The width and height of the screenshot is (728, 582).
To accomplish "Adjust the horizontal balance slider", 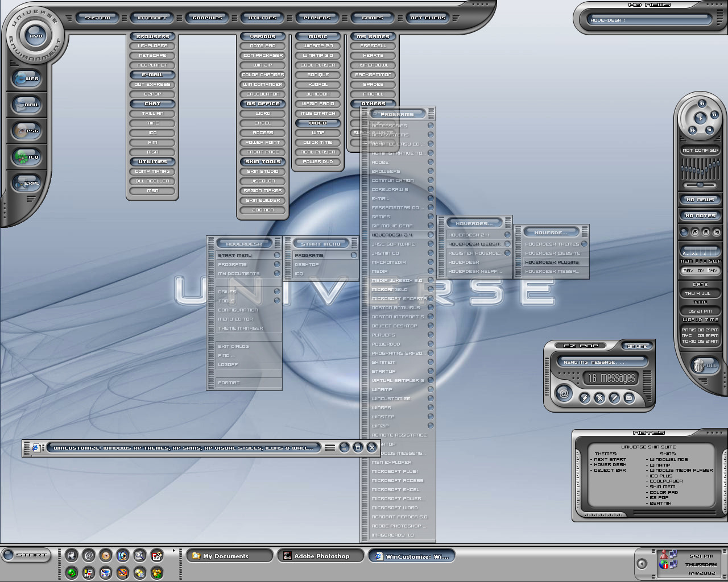I will [x=700, y=185].
